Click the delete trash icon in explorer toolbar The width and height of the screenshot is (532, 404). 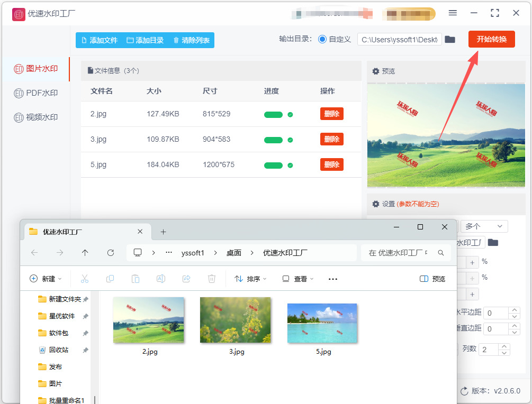point(212,279)
